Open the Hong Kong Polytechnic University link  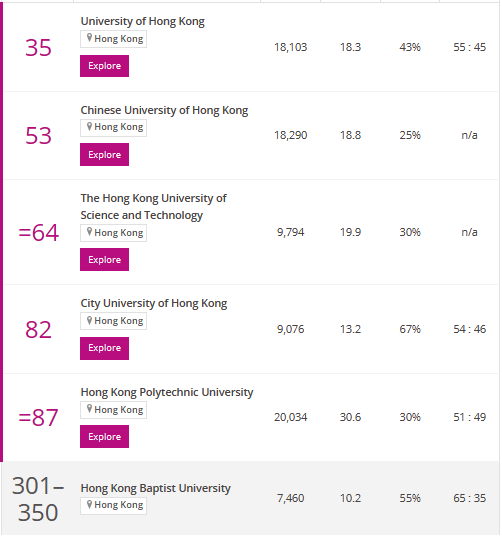pyautogui.click(x=167, y=392)
